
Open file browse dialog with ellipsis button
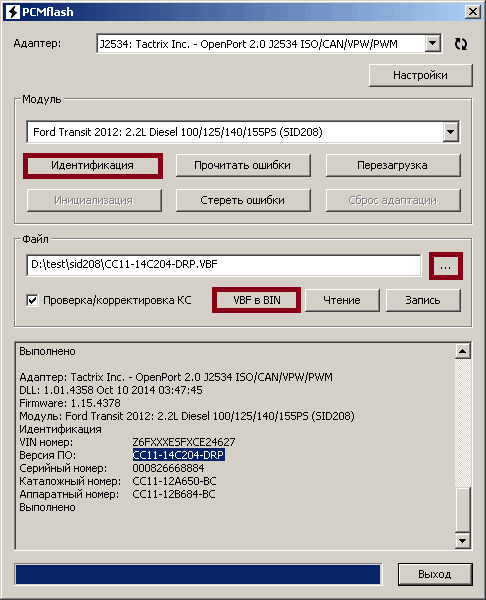tap(445, 266)
